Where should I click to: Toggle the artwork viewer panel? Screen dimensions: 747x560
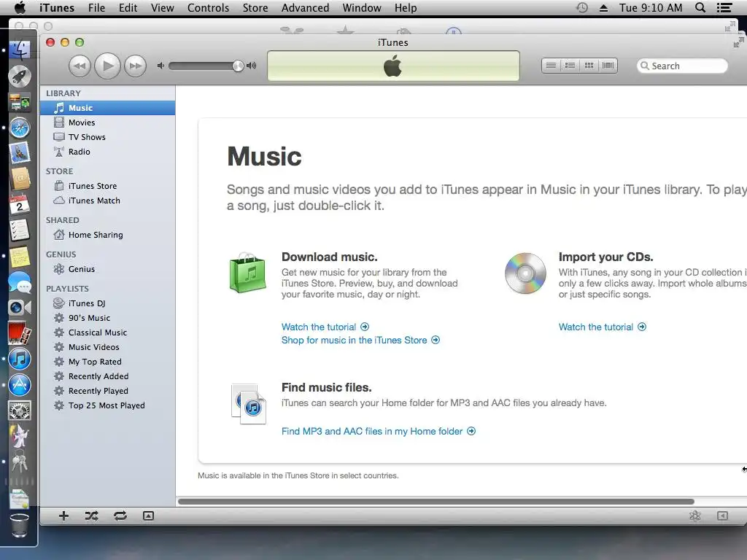point(148,516)
